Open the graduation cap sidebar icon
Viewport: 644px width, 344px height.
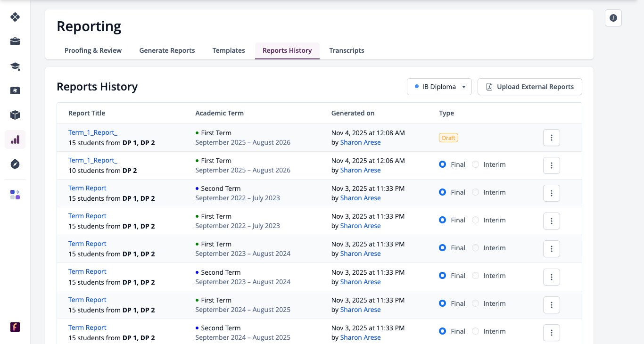coord(15,66)
